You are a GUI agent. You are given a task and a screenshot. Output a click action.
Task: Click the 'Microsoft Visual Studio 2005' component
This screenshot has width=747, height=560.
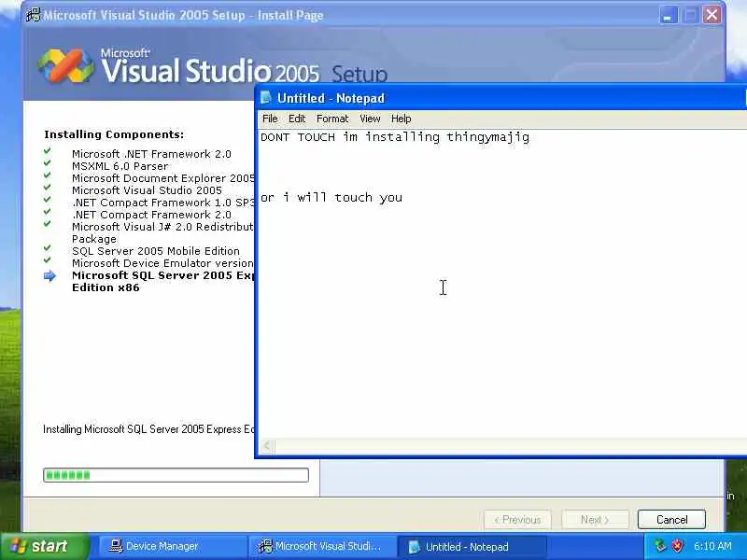coord(147,190)
